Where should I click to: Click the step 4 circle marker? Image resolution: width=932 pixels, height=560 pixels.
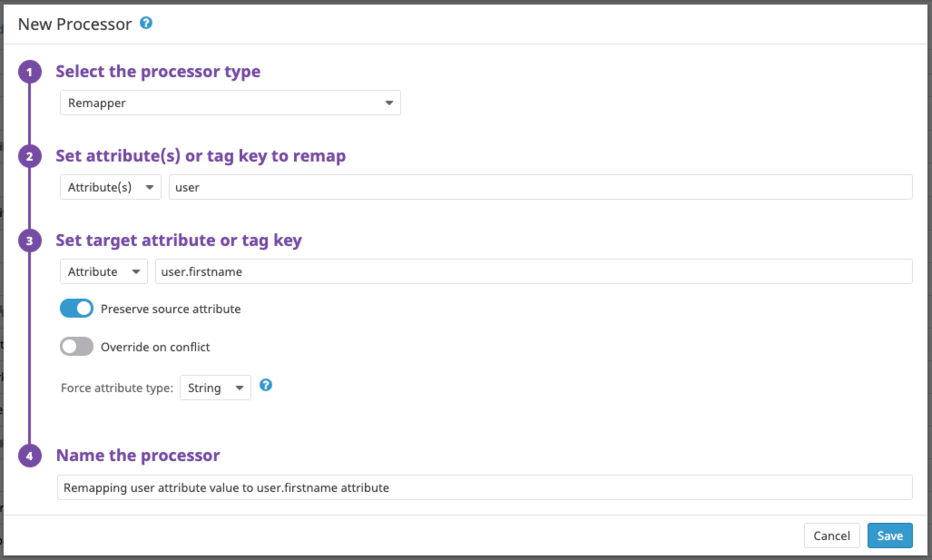click(x=30, y=456)
